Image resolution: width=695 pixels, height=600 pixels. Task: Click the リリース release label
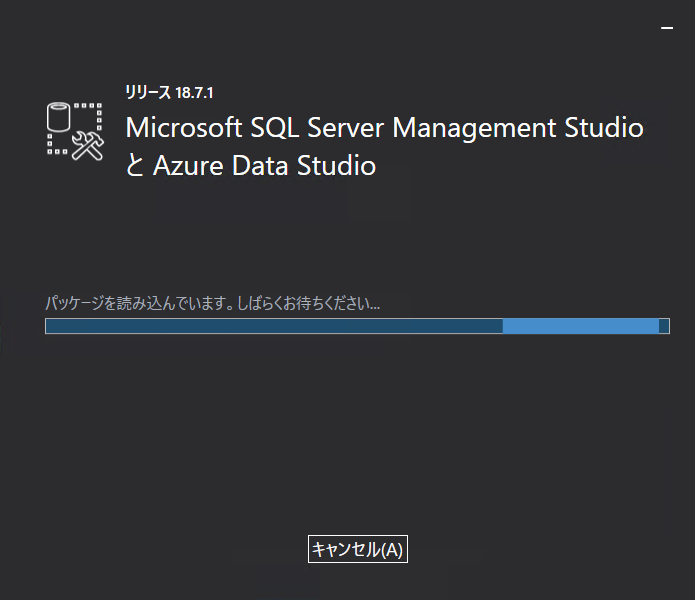click(148, 92)
